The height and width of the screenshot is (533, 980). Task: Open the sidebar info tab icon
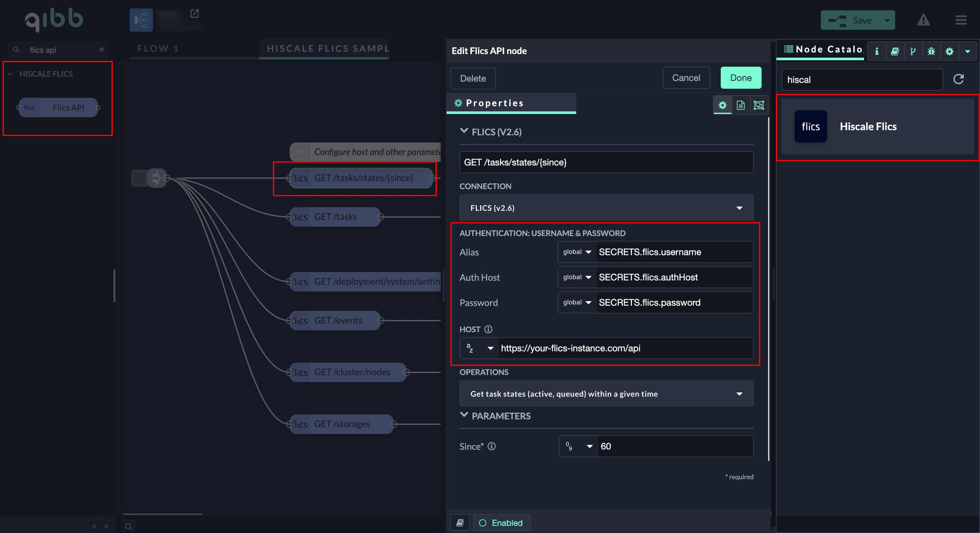pyautogui.click(x=877, y=51)
